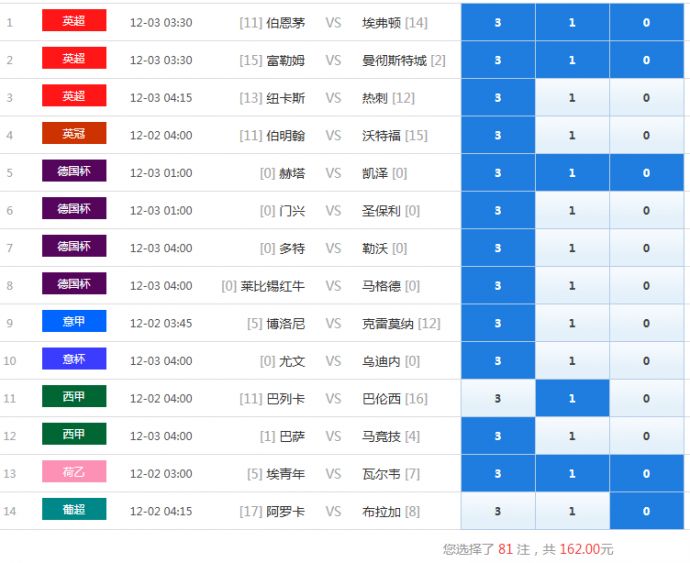Click the 意甲 league tag
This screenshot has width=690, height=563.
click(74, 322)
